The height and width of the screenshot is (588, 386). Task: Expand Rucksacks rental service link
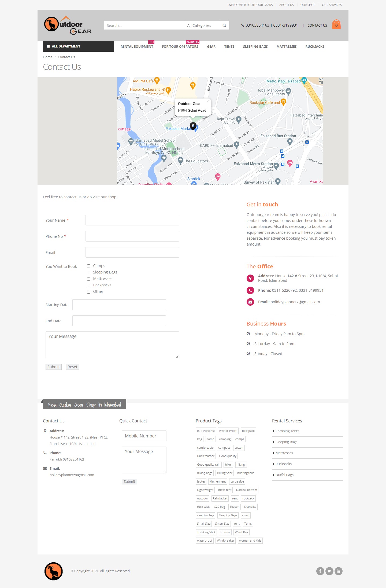[x=283, y=464]
